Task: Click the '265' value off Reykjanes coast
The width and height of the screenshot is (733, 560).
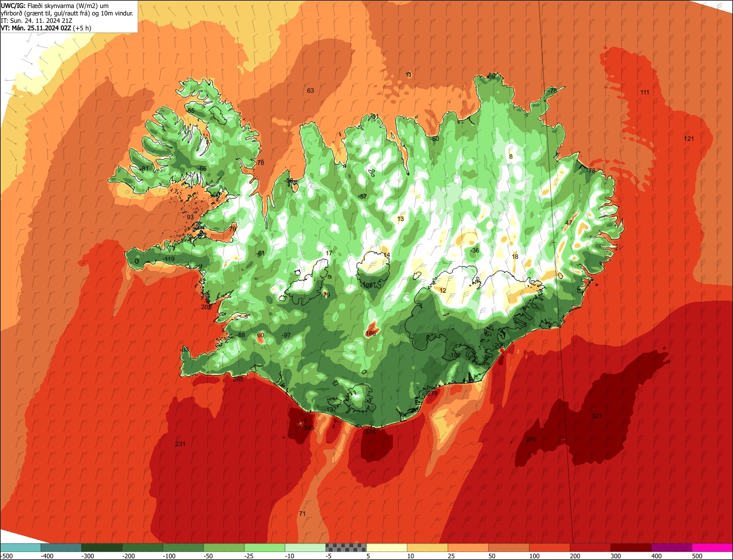Action: coord(239,379)
